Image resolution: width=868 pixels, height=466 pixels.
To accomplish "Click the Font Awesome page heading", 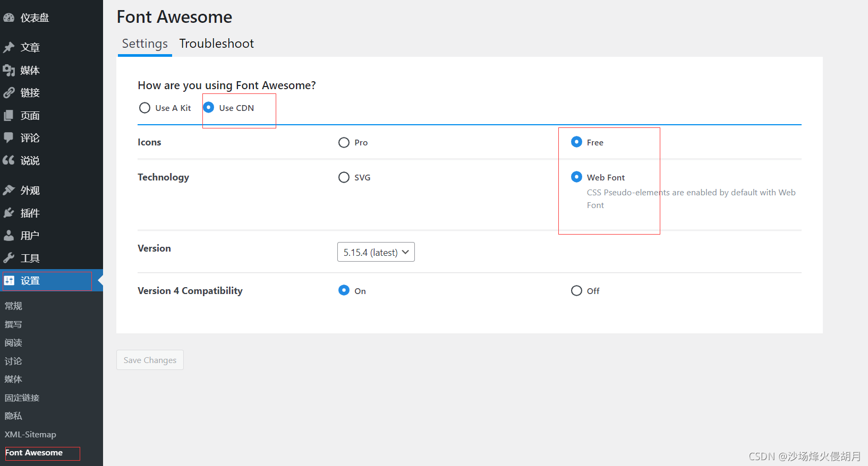I will click(174, 17).
